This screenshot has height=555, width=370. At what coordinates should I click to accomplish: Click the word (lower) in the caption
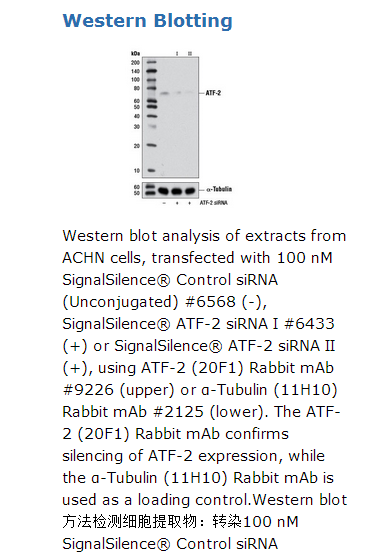(x=239, y=412)
